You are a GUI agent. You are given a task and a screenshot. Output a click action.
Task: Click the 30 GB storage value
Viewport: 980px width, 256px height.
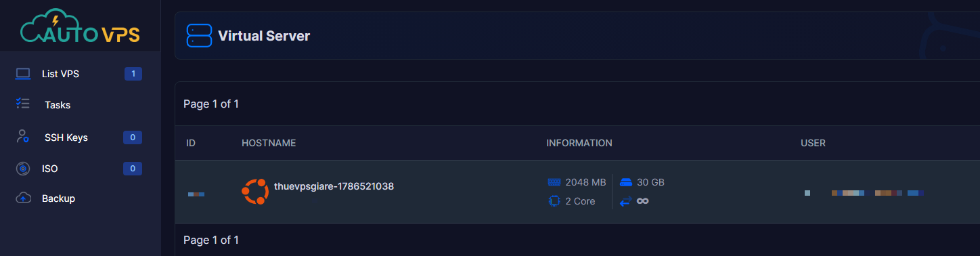tap(651, 182)
